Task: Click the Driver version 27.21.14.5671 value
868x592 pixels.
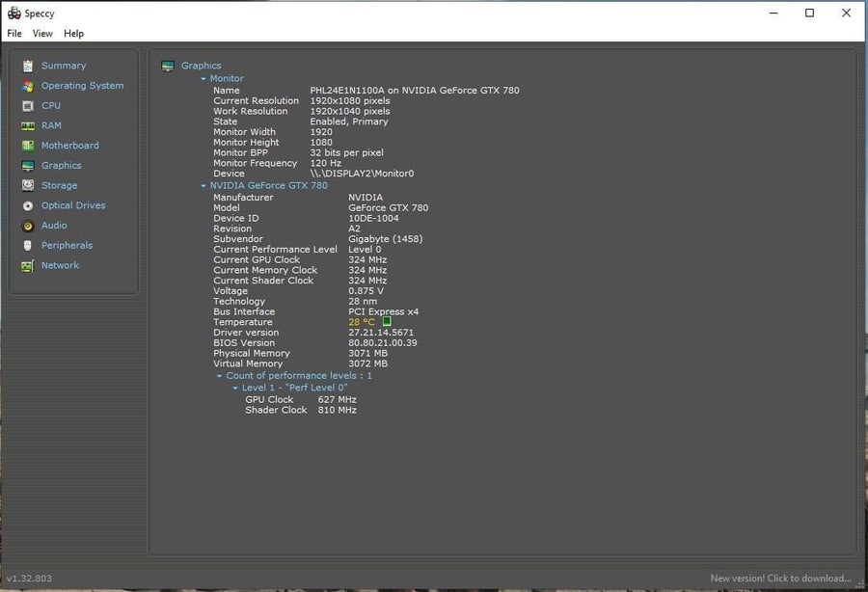Action: (x=381, y=333)
